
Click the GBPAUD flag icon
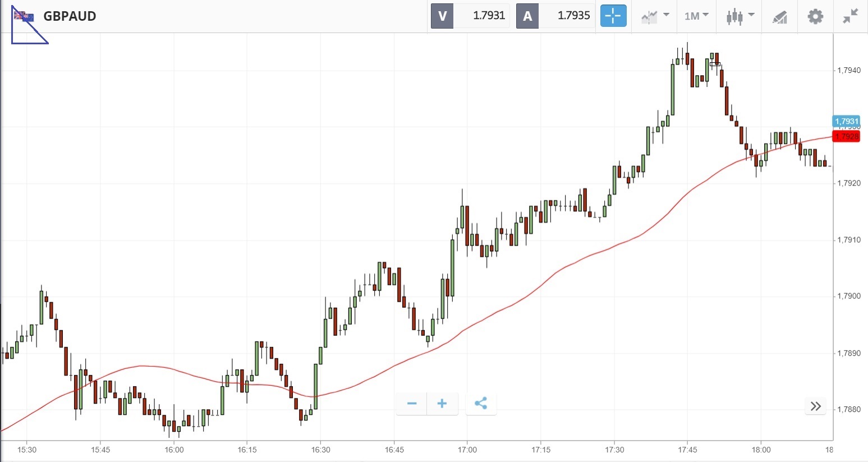pyautogui.click(x=24, y=16)
